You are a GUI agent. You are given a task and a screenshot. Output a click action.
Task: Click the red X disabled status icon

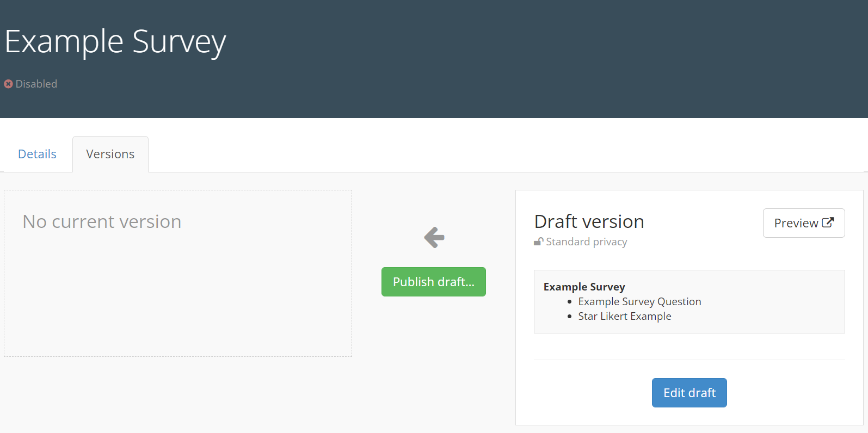tap(8, 84)
